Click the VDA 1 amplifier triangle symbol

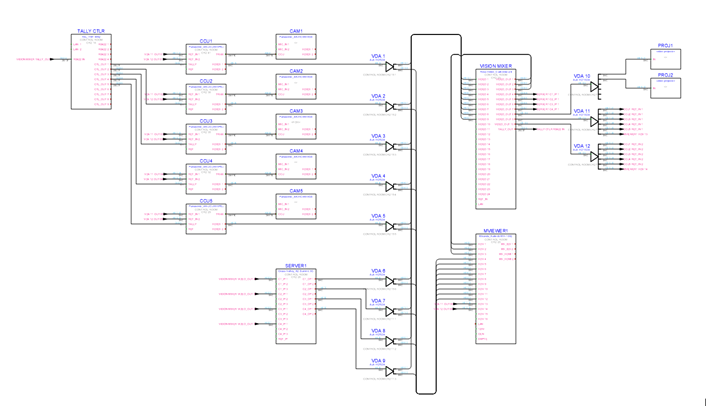[x=396, y=67]
